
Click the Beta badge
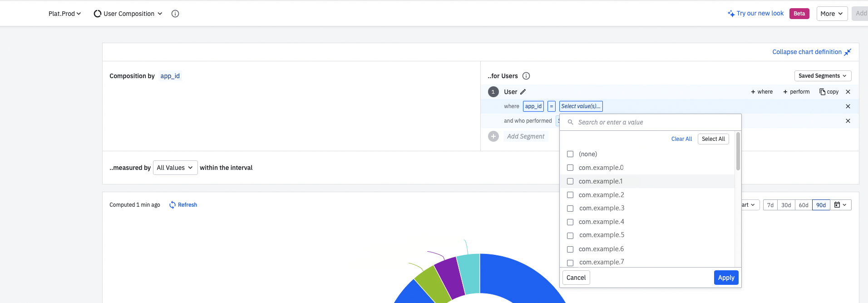799,14
